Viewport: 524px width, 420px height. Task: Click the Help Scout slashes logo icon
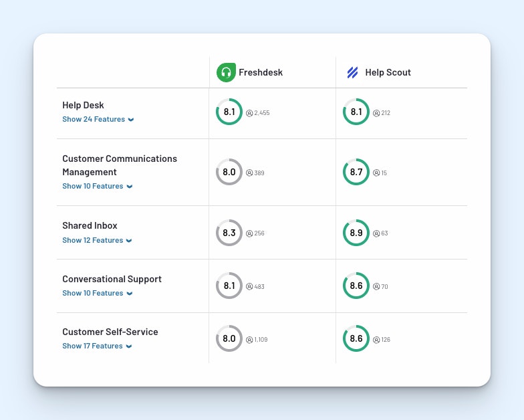(x=353, y=72)
